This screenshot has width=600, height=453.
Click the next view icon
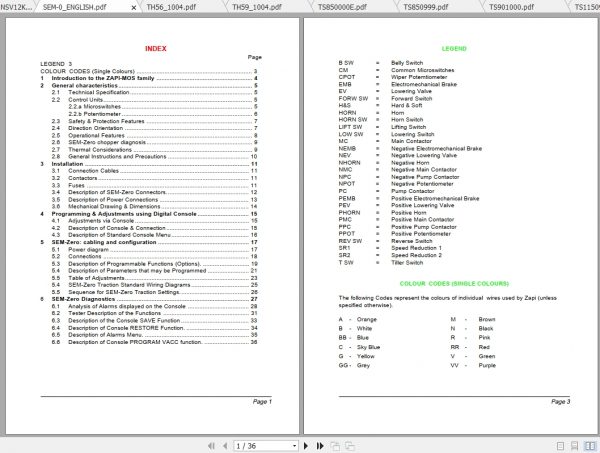tap(349, 446)
